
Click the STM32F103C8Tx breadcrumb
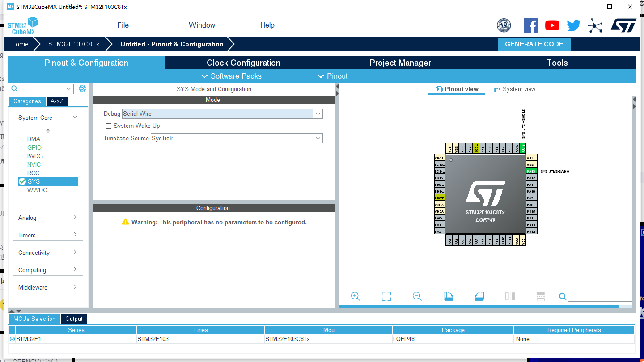coord(74,44)
